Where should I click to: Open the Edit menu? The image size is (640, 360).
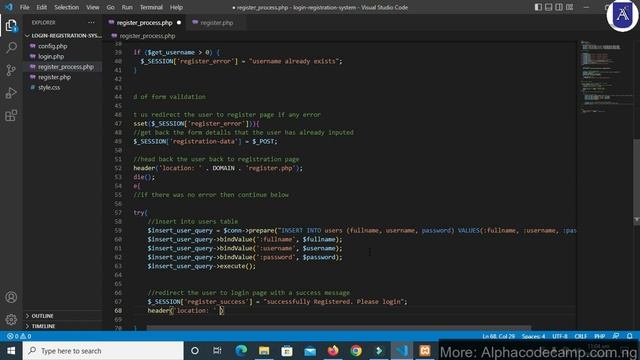pyautogui.click(x=42, y=7)
